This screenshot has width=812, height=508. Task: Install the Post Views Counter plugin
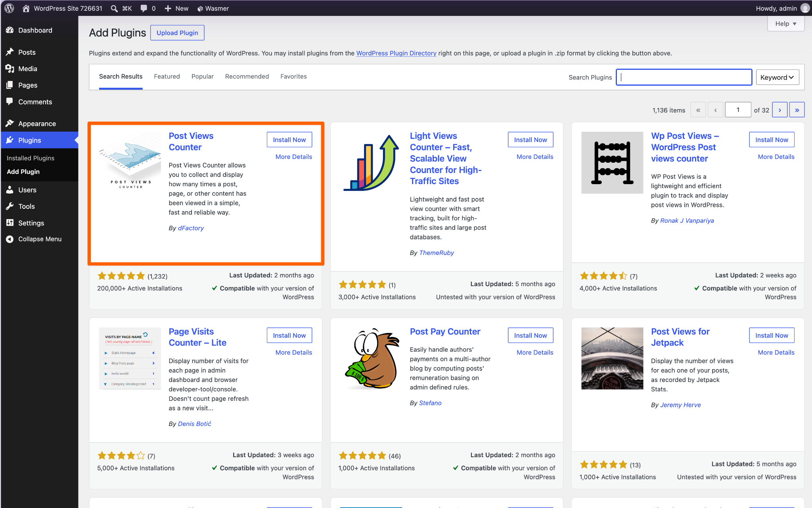[289, 140]
